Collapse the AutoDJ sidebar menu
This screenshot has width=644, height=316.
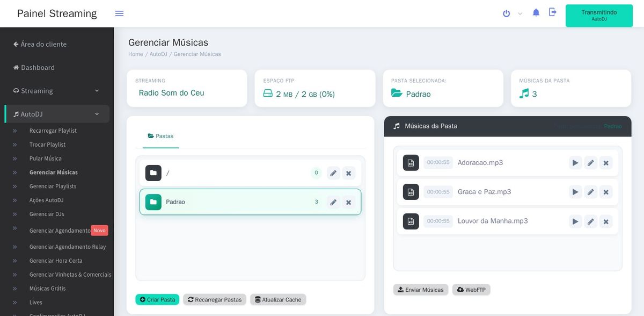pos(57,114)
